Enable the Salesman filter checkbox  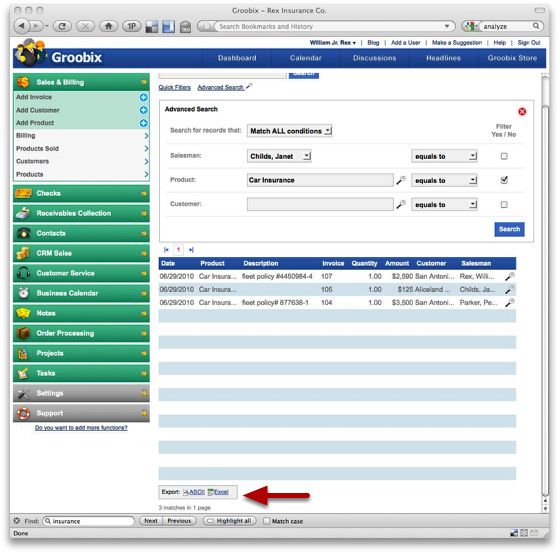click(x=504, y=156)
